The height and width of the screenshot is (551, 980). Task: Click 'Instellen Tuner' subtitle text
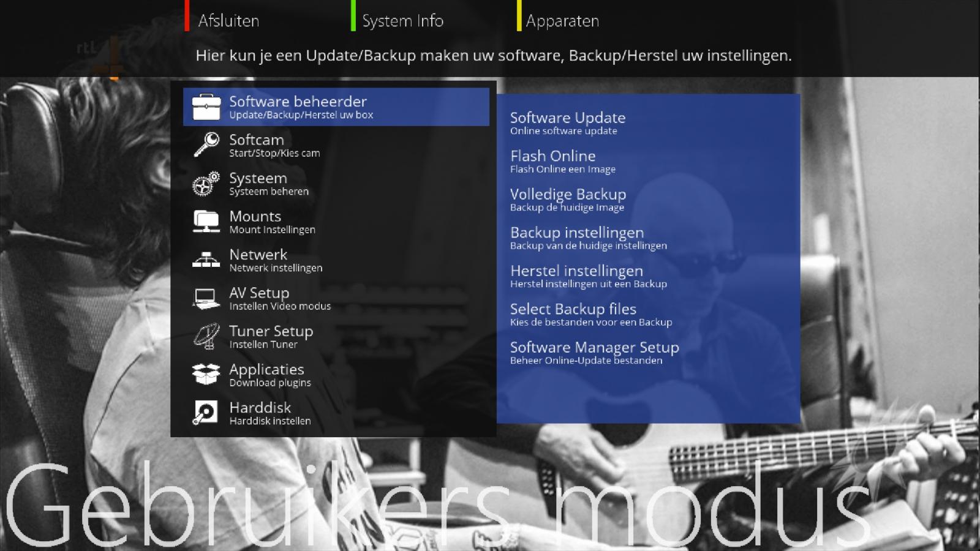263,345
